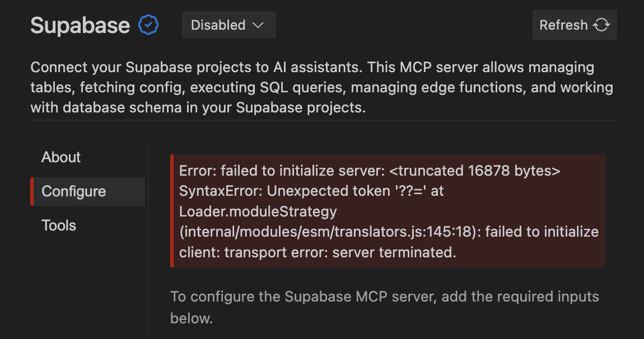
Task: Click the 'Loader.moduleStrategy' error text
Action: click(x=258, y=211)
